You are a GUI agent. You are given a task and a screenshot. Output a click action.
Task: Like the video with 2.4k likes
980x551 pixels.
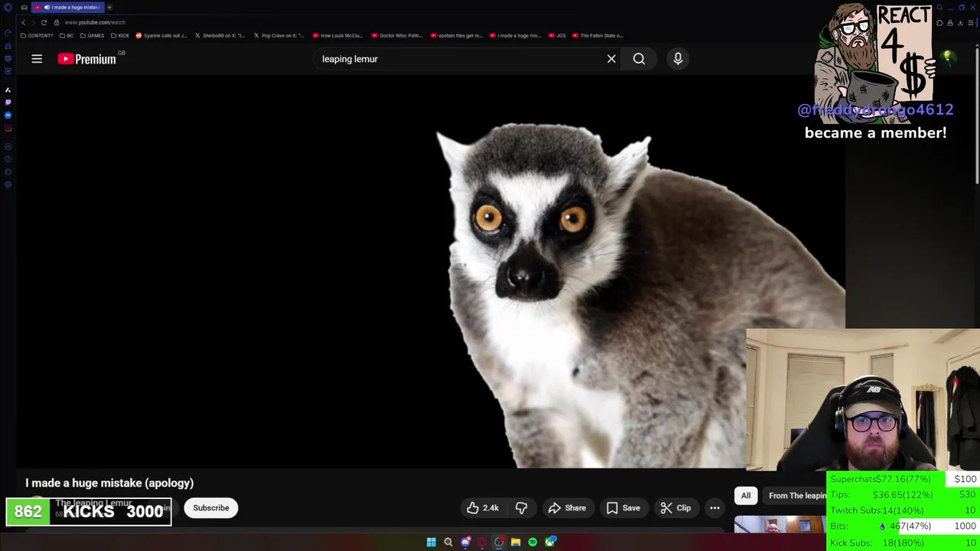point(482,508)
